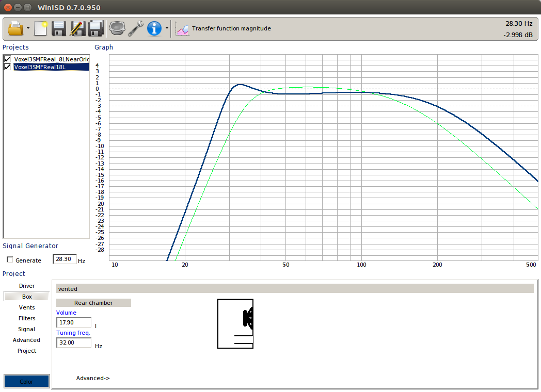Switch to the Signal tab

[26, 329]
